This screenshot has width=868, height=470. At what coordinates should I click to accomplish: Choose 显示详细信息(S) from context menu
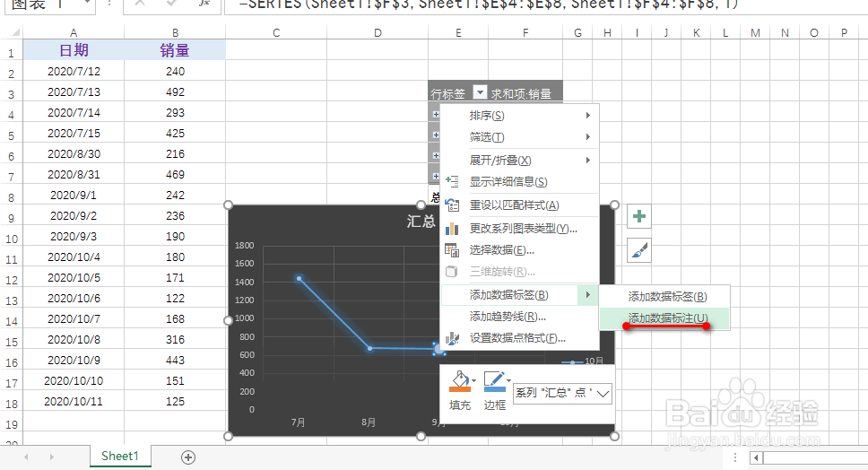pos(519,181)
